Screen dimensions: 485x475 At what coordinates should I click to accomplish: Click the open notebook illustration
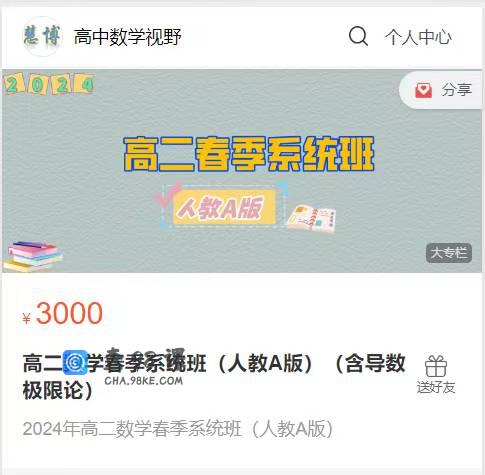311,218
